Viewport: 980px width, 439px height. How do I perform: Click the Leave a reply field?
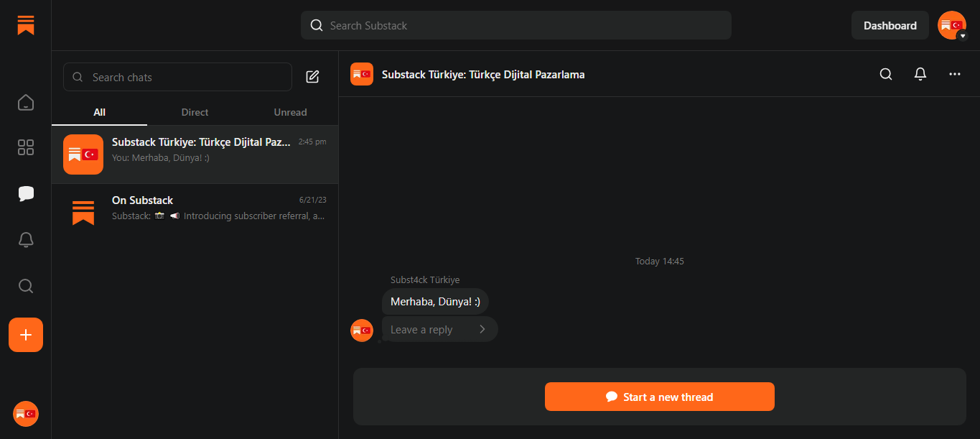[x=439, y=329]
